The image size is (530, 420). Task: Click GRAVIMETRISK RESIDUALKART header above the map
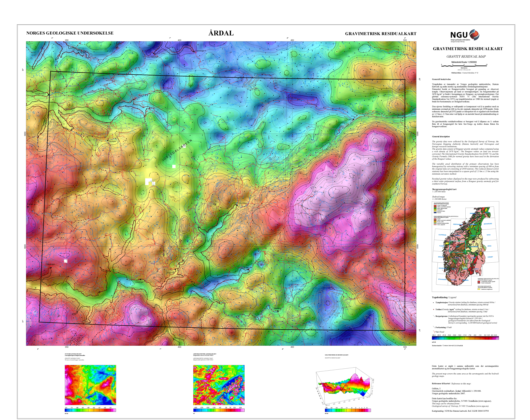381,34
